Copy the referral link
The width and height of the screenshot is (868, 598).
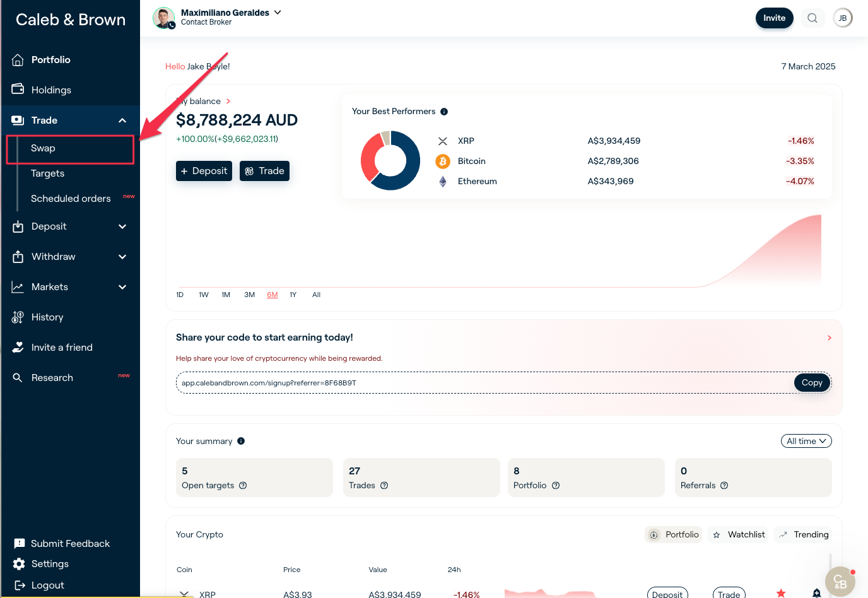pyautogui.click(x=811, y=383)
